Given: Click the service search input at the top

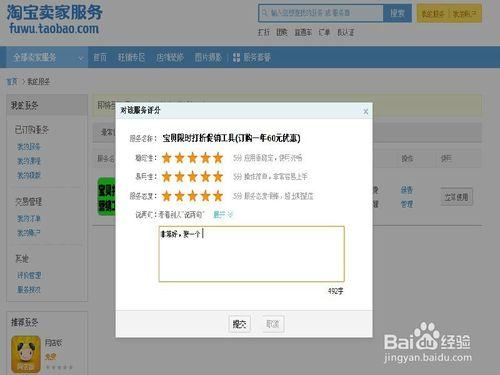Looking at the screenshot, I should 321,13.
